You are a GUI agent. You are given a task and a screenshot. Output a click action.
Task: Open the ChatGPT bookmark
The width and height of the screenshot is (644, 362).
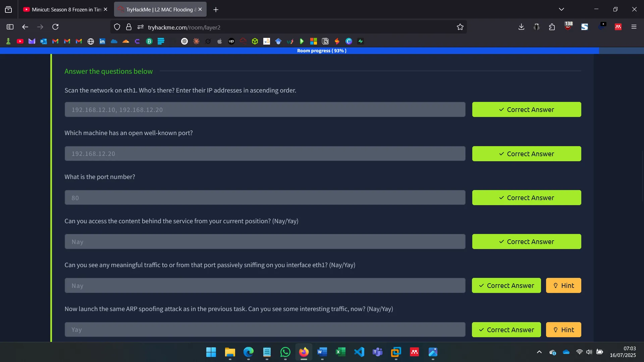coord(184,41)
